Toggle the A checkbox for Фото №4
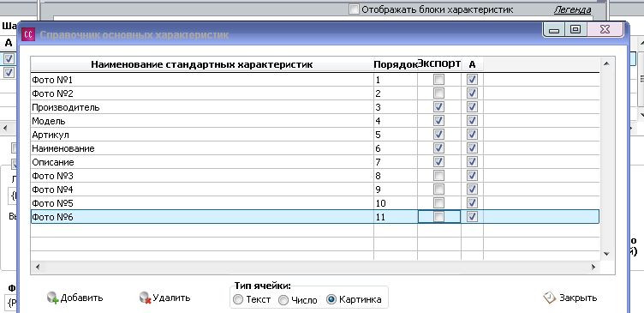Screen dimensions: 644x313 [x=472, y=190]
